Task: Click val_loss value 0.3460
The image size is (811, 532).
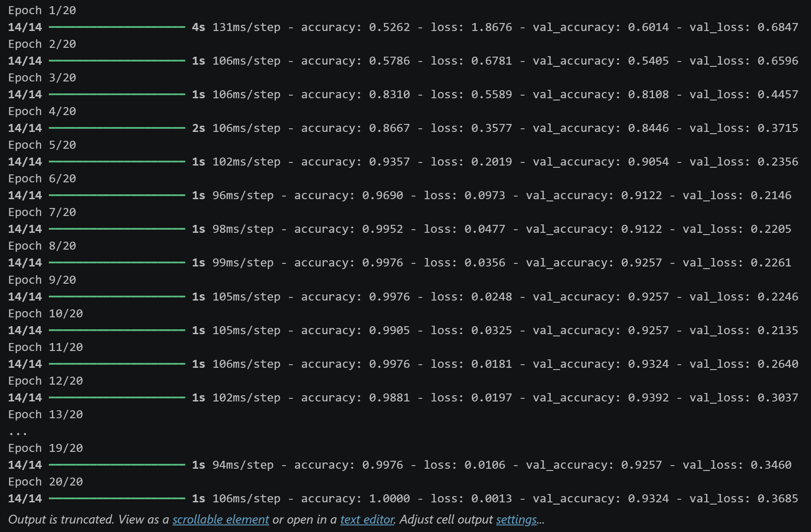Action: coord(771,465)
